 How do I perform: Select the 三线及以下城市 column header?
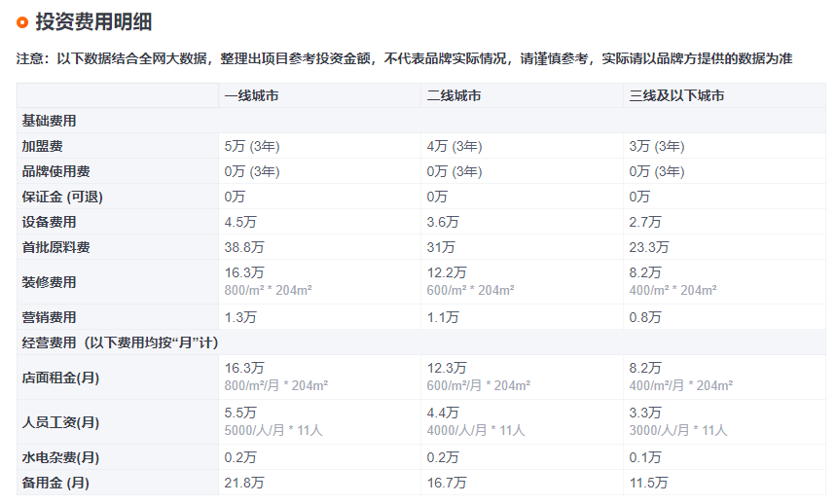click(x=676, y=95)
